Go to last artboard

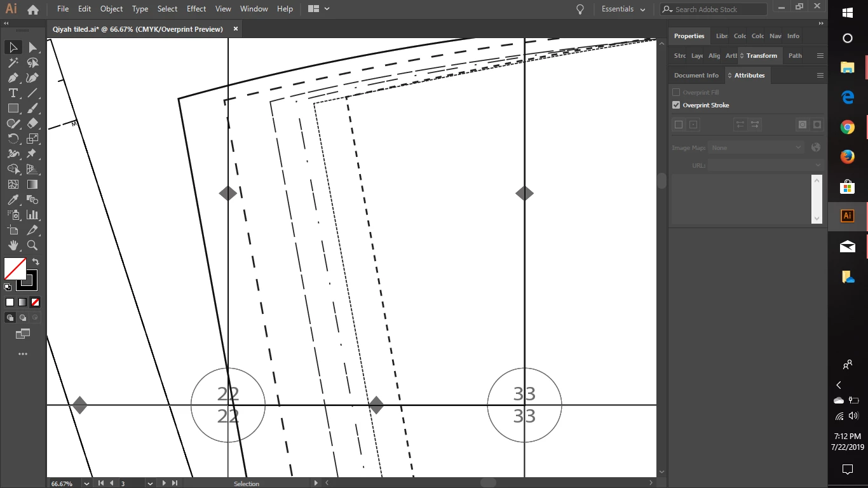174,484
